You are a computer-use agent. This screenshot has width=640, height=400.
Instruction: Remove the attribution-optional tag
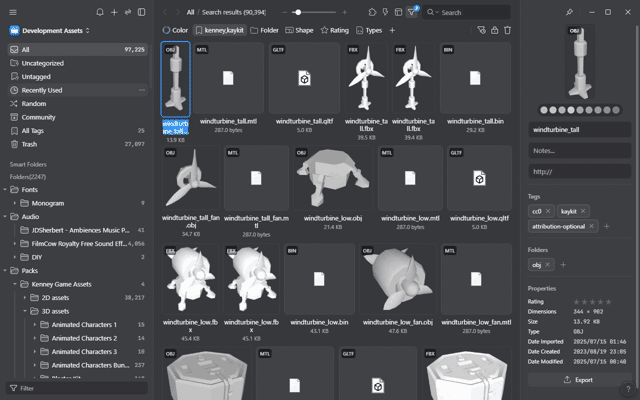coord(591,226)
